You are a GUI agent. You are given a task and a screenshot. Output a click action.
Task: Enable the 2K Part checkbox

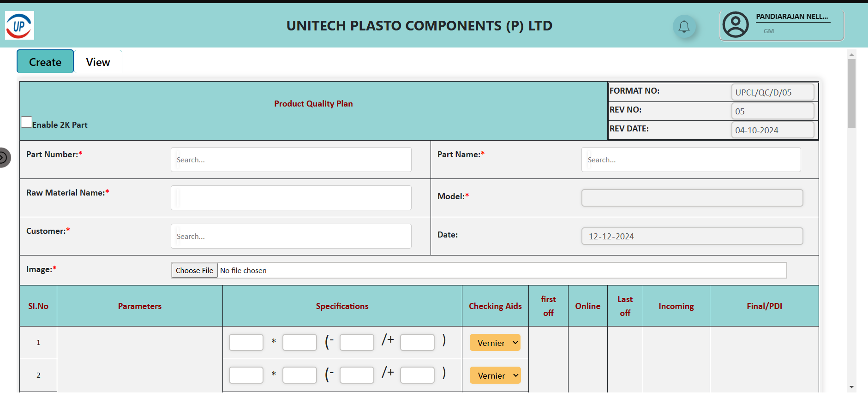tap(27, 122)
